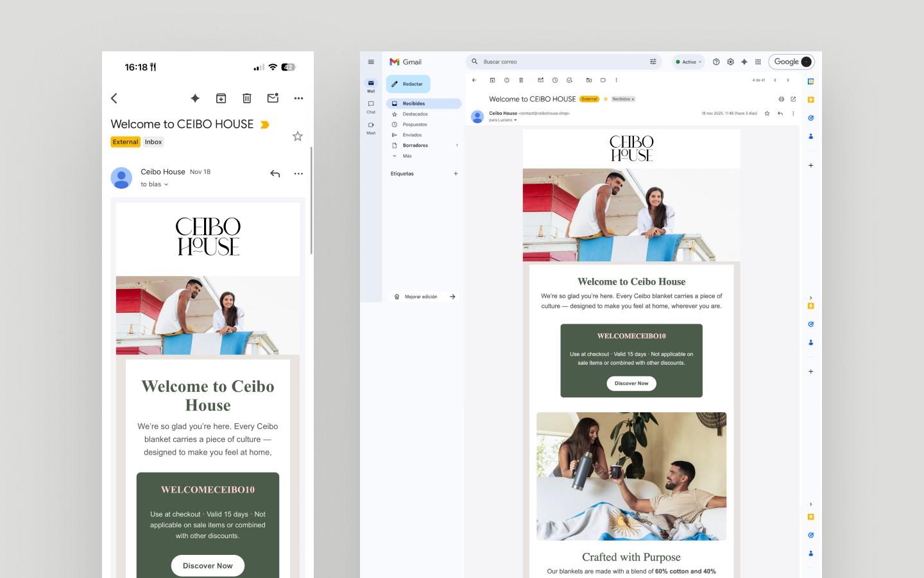Click the Mejorar edición upgrade link

424,297
